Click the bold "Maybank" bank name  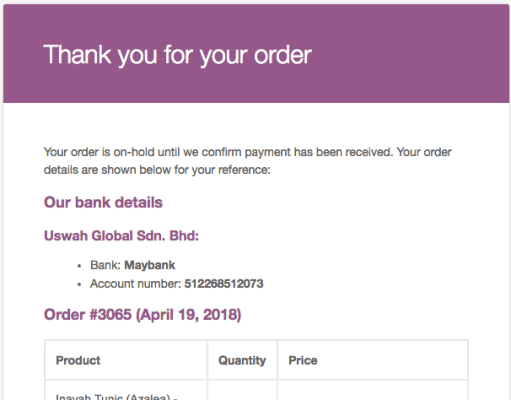pos(150,265)
